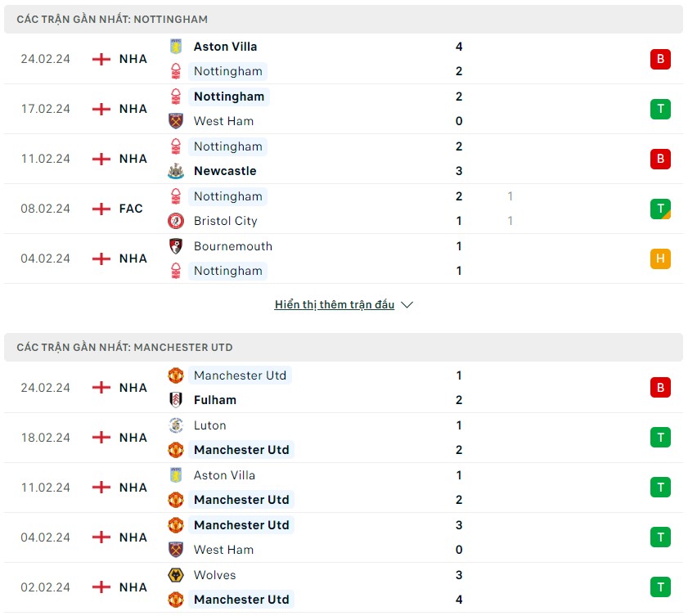The width and height of the screenshot is (688, 616).
Task: Click the Bournemouth crest icon
Action: (176, 246)
